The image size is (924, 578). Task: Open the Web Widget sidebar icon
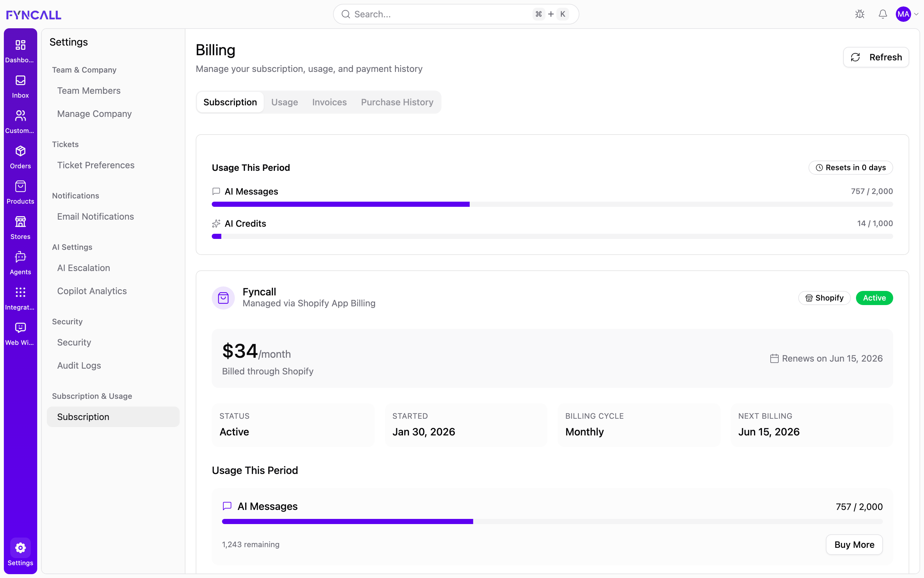tap(20, 328)
